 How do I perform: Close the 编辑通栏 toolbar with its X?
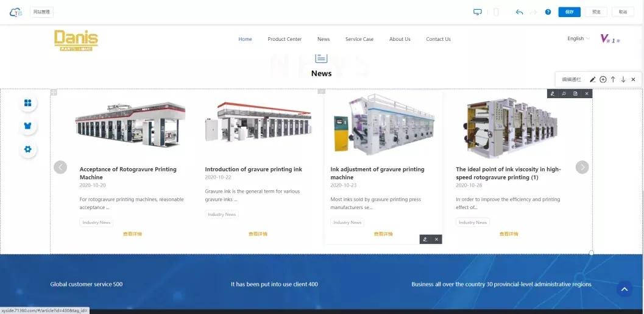pyautogui.click(x=633, y=79)
